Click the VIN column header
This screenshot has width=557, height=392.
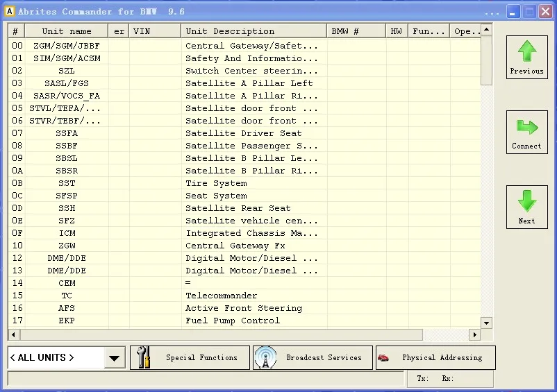pyautogui.click(x=155, y=31)
